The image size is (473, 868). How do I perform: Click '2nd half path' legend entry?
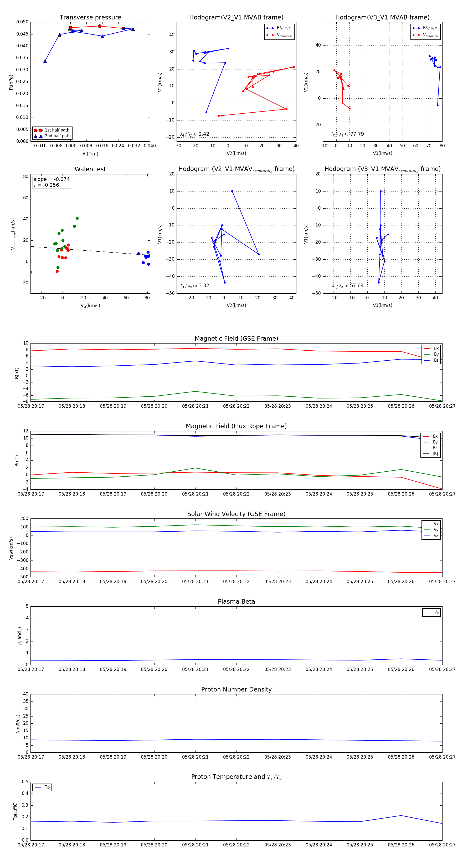coord(52,136)
